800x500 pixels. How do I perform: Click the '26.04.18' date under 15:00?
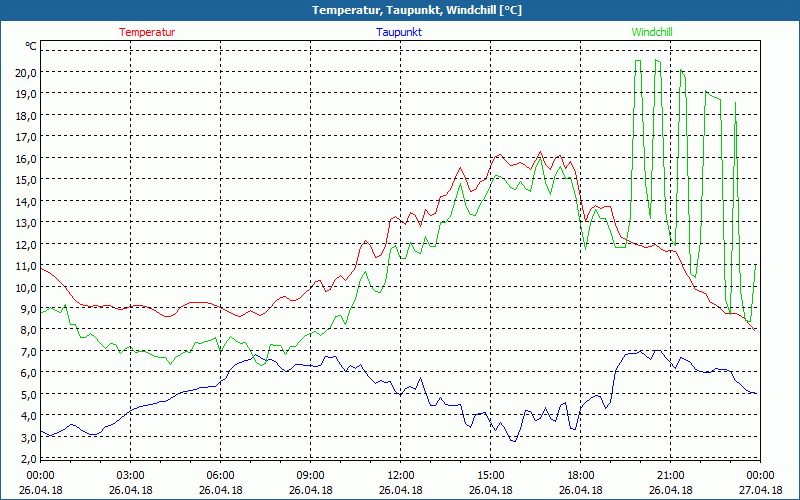[491, 490]
